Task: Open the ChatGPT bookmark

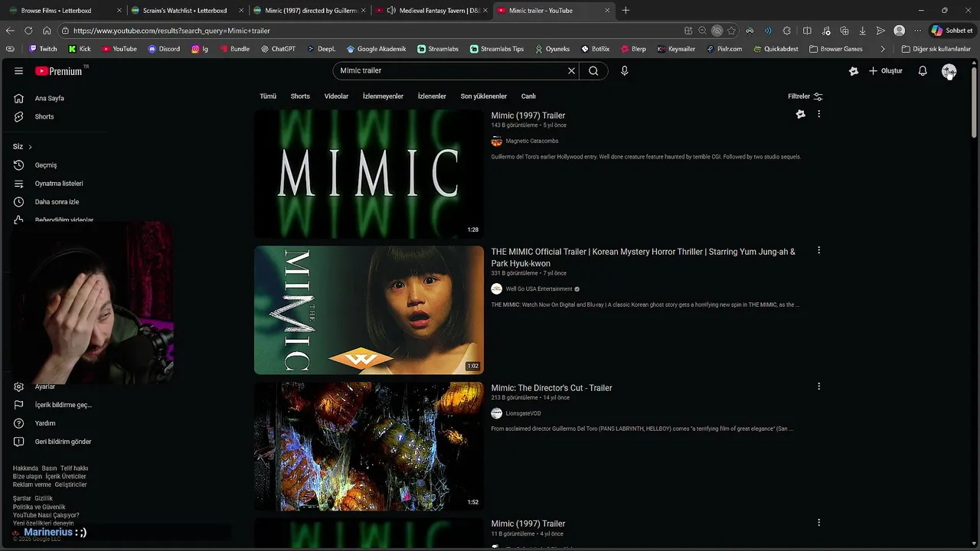Action: click(x=278, y=49)
